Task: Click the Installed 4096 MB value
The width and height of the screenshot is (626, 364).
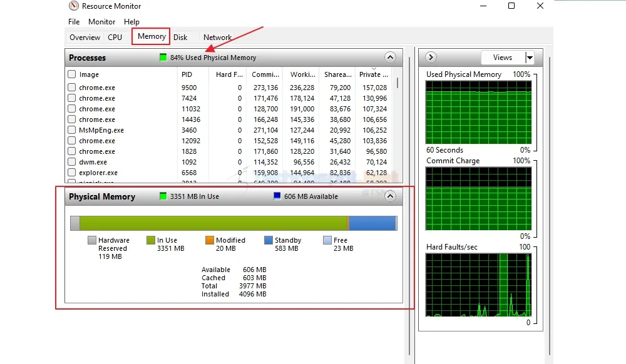Action: point(253,294)
